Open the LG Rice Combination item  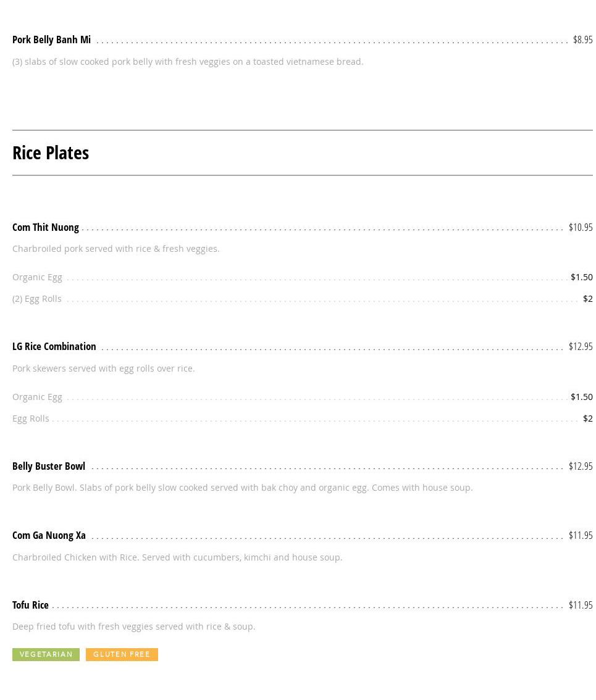tap(54, 347)
